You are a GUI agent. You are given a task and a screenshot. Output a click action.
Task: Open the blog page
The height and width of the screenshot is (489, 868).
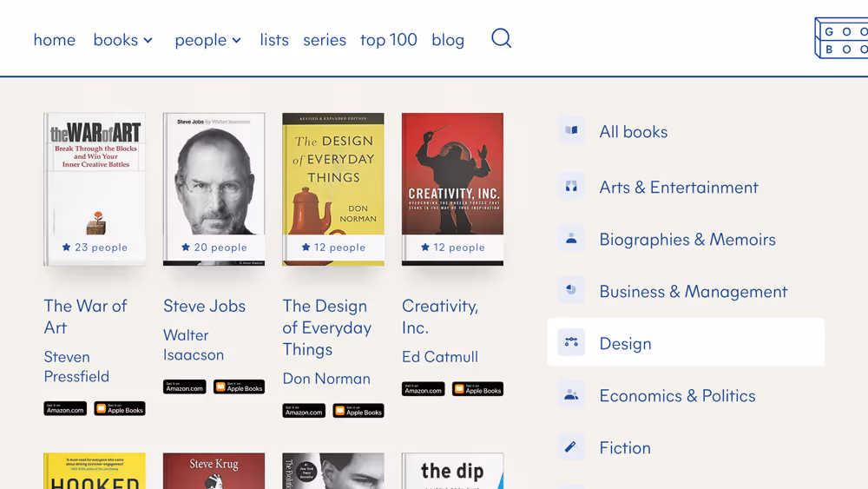tap(448, 40)
